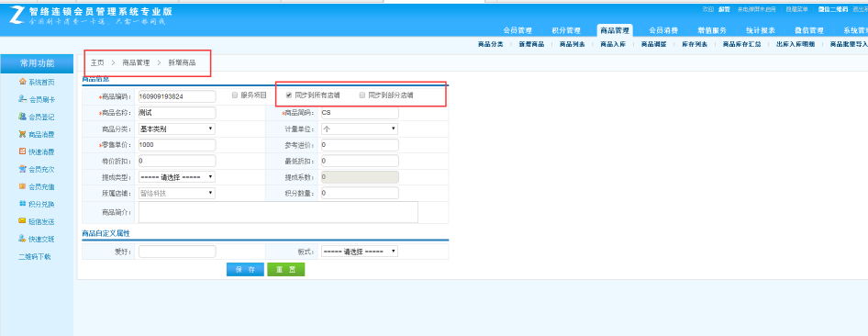Open 商品列表 submenu item

tap(572, 44)
